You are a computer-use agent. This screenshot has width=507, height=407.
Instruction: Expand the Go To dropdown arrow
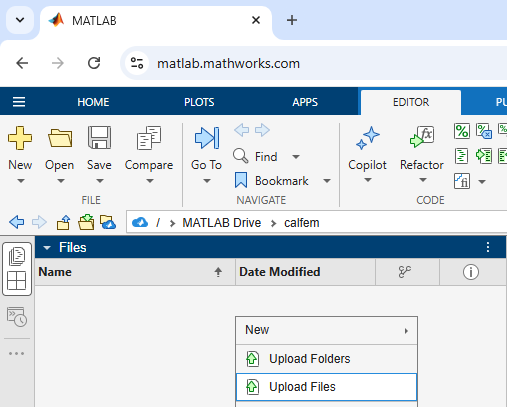pos(207,181)
